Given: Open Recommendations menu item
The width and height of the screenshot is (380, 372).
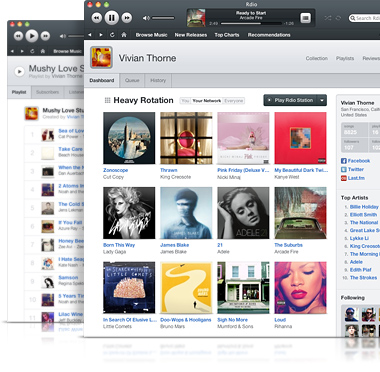Looking at the screenshot, I should pos(269,35).
